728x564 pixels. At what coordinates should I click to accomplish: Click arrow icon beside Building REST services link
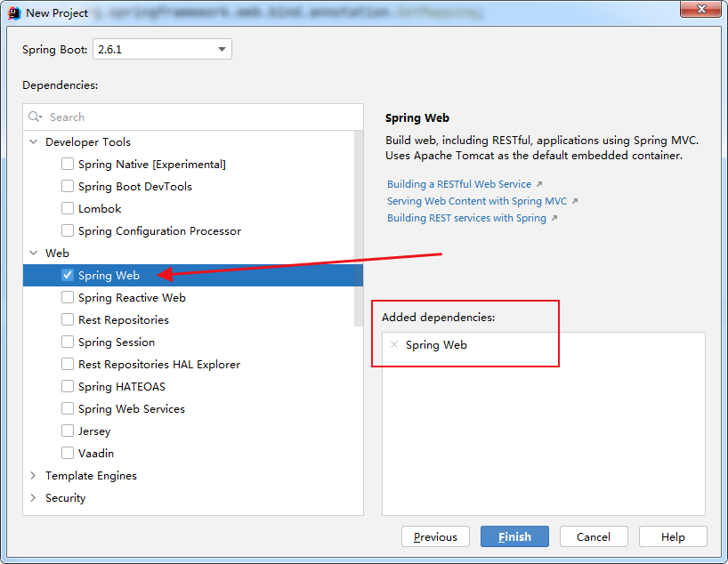(x=554, y=218)
